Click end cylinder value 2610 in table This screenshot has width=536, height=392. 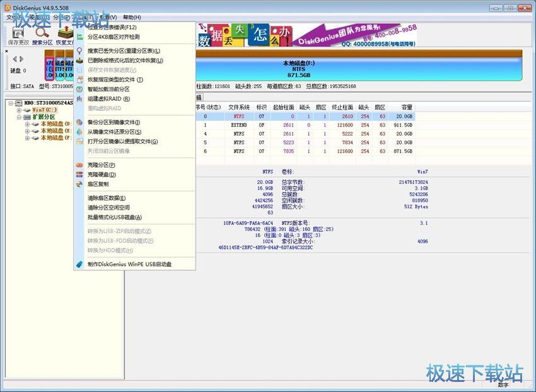click(x=347, y=117)
